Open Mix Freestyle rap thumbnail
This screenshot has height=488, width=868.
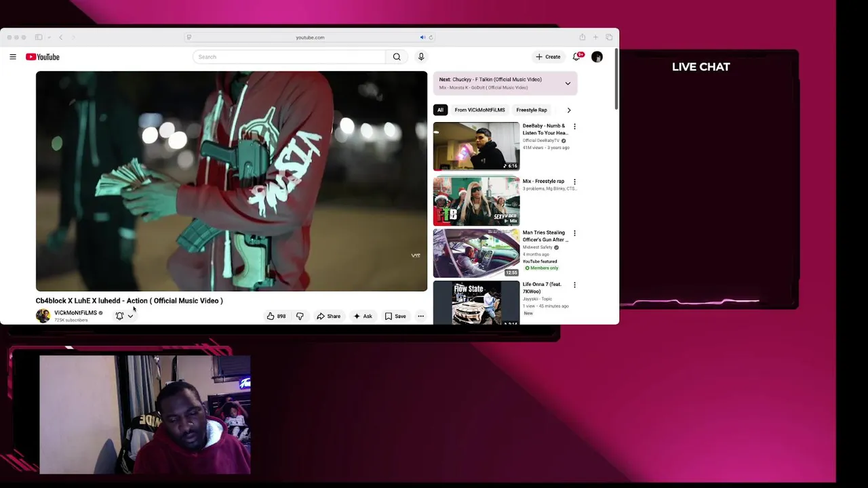[476, 201]
